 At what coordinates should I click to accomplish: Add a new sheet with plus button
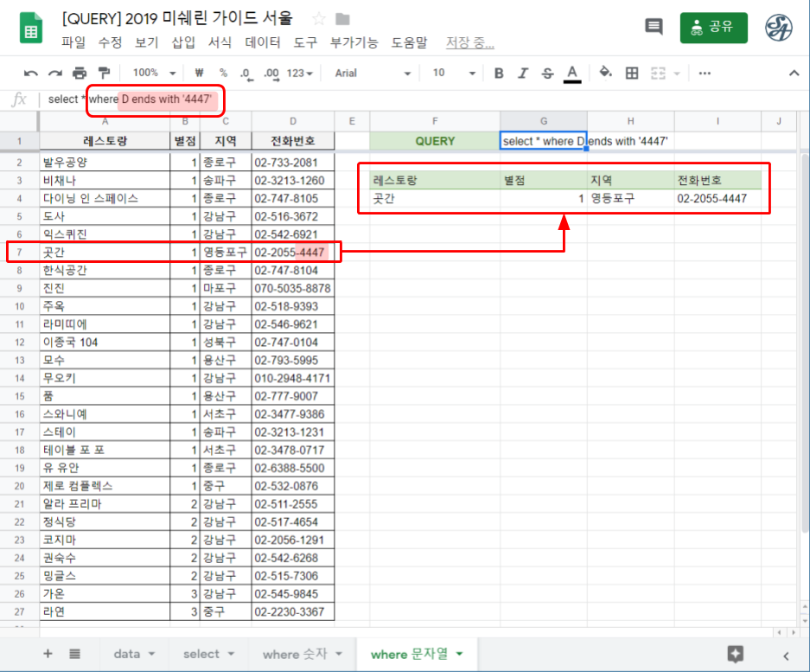[48, 654]
